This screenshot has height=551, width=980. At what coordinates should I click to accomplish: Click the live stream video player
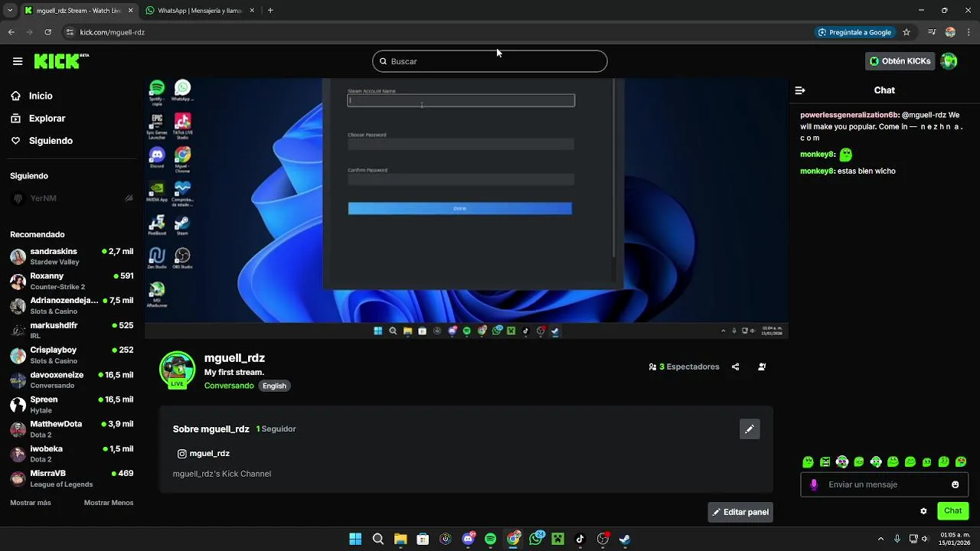(466, 207)
